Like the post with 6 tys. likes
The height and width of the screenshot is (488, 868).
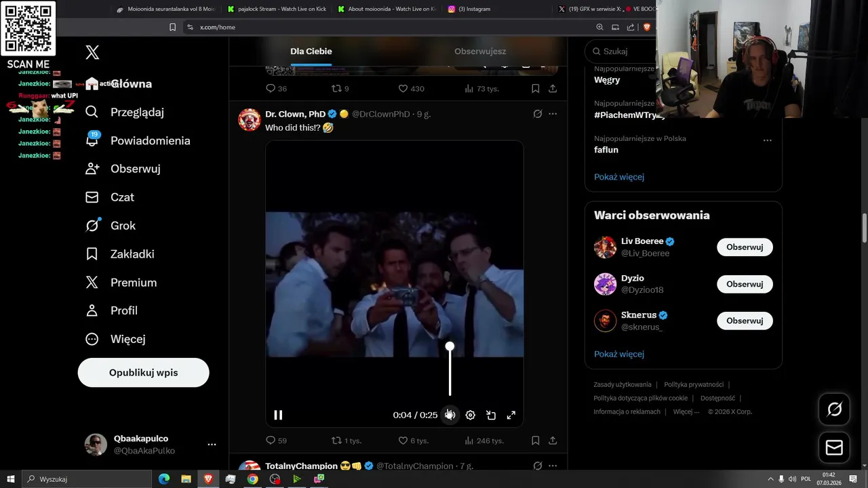[x=413, y=441]
